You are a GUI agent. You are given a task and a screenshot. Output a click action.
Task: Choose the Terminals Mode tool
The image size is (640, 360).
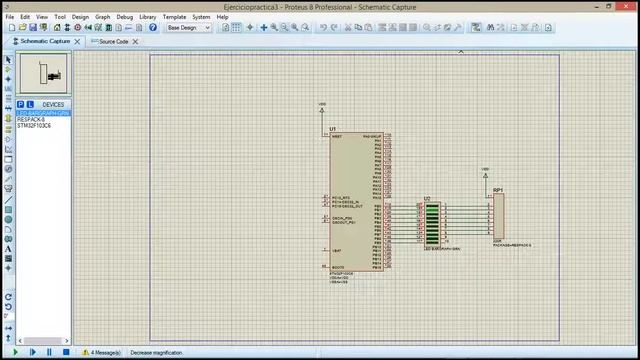[8, 129]
